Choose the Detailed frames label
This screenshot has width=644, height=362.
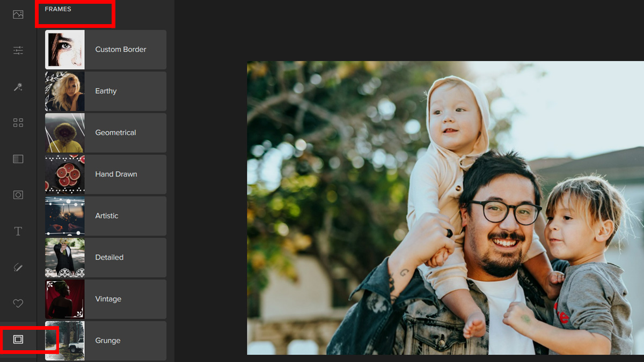(109, 257)
